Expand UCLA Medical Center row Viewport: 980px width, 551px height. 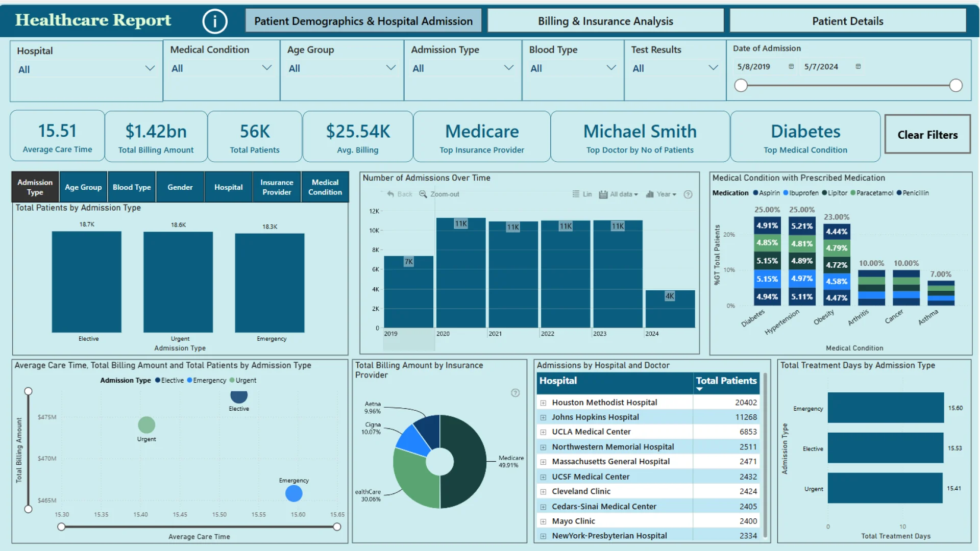tap(543, 432)
